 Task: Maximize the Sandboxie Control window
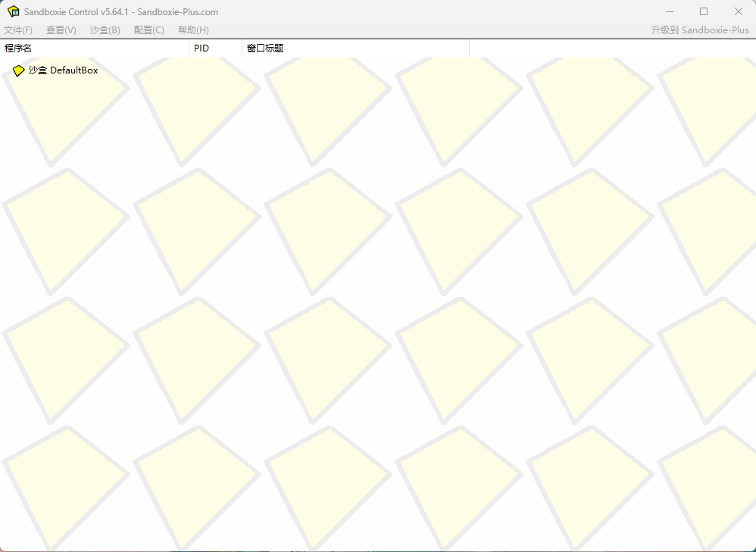click(704, 11)
